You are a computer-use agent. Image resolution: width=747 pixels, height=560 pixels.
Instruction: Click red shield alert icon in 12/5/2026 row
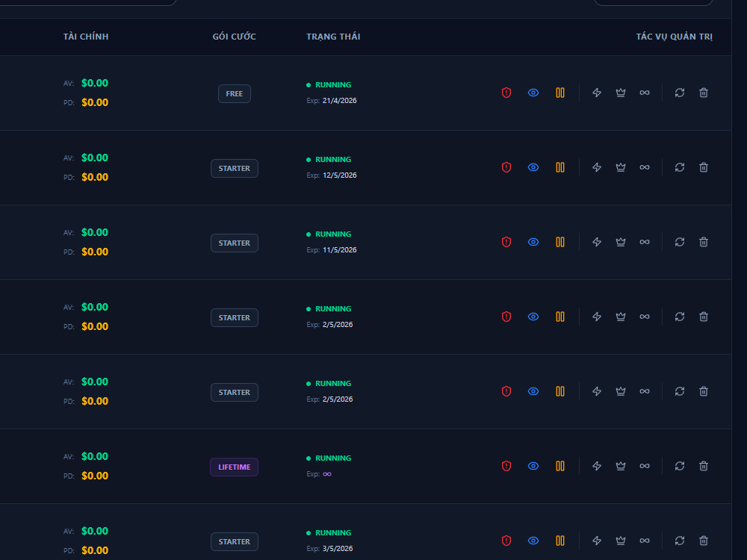506,167
